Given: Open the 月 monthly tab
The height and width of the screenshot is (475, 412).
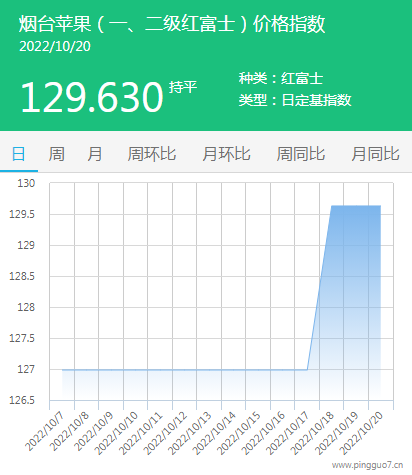Looking at the screenshot, I should coord(95,154).
